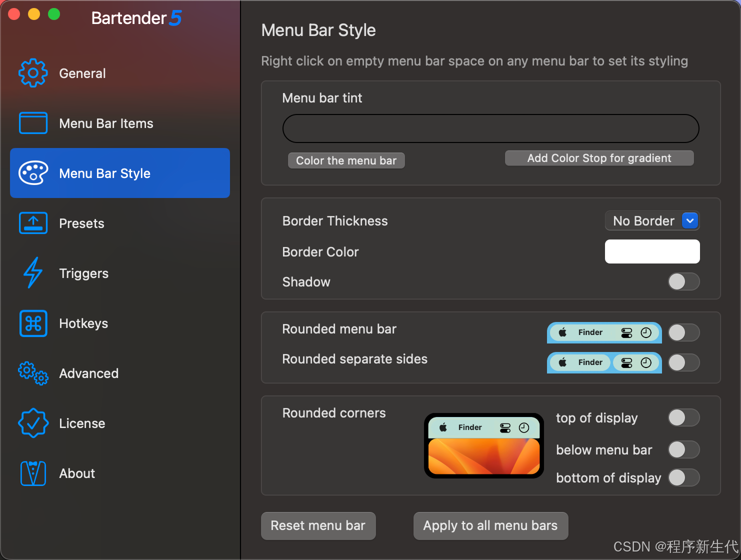741x560 pixels.
Task: Enable rounded corners bottom of display
Action: (x=683, y=477)
